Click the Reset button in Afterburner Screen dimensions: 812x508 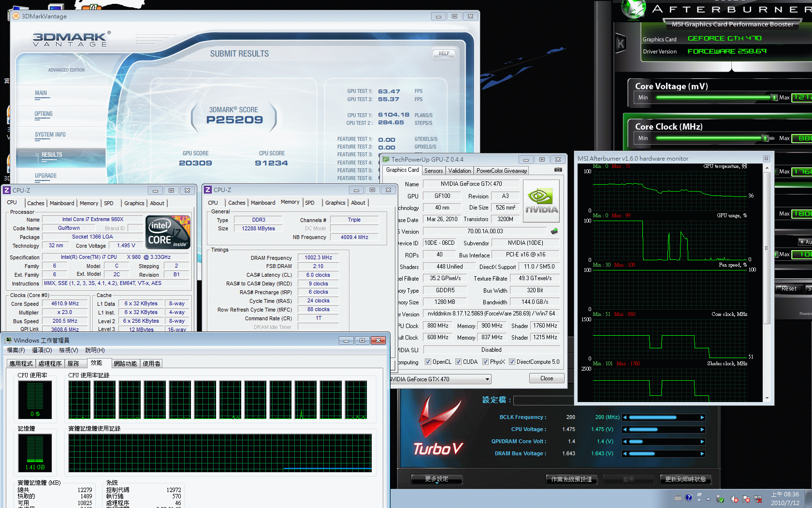[788, 289]
